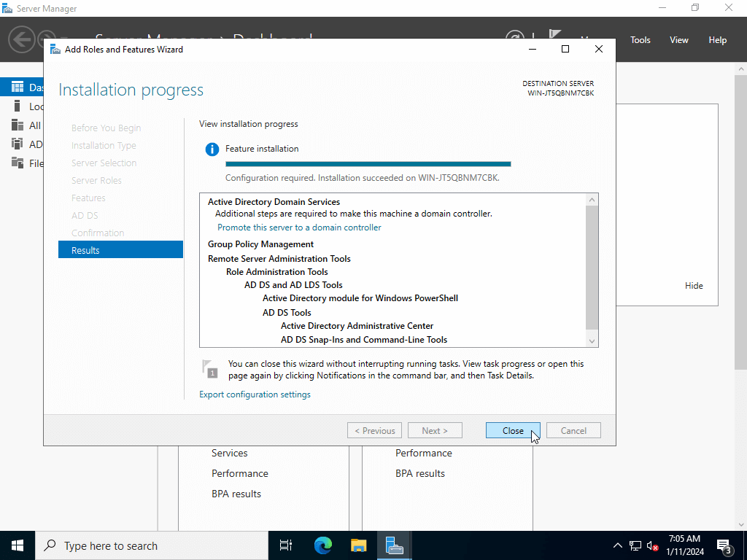Click Promote this server to a domain controller
This screenshot has height=560, width=747.
[x=299, y=227]
